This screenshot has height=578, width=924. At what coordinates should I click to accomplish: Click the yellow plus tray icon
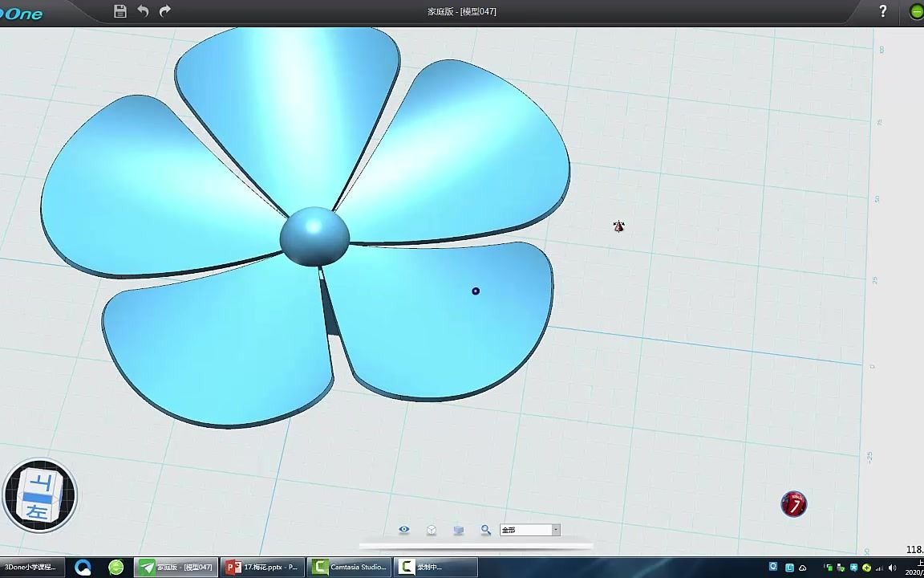click(x=866, y=568)
